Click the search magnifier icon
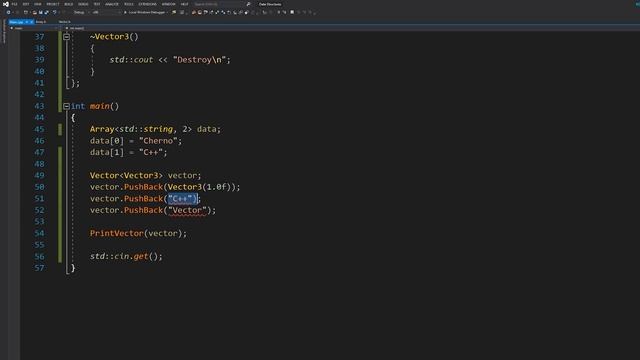The width and height of the screenshot is (640, 360). pyautogui.click(x=248, y=4)
